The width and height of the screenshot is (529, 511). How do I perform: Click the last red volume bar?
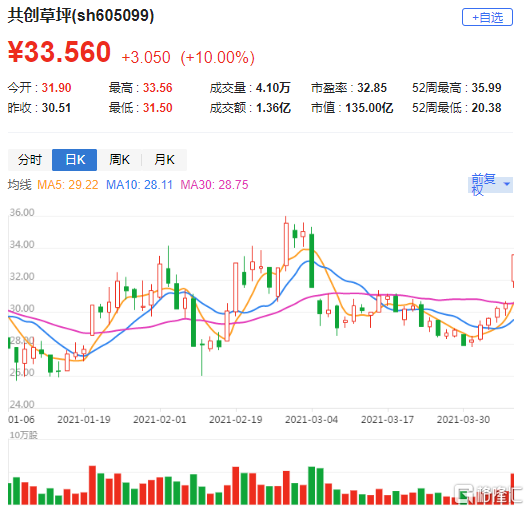pos(512,489)
